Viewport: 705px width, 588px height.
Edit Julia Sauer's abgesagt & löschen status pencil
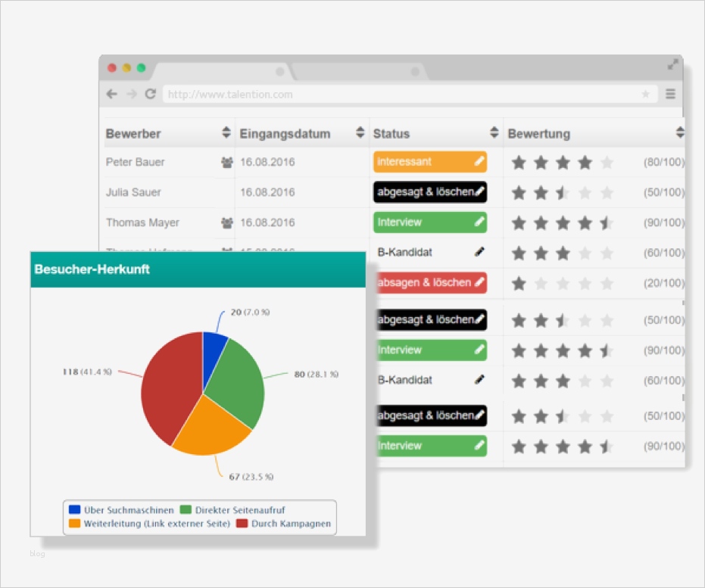tap(479, 191)
